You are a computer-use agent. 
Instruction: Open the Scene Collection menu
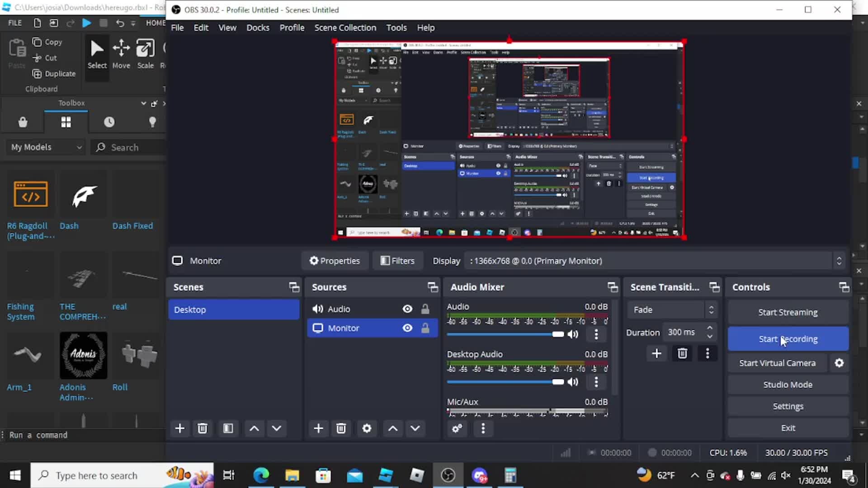(x=345, y=28)
